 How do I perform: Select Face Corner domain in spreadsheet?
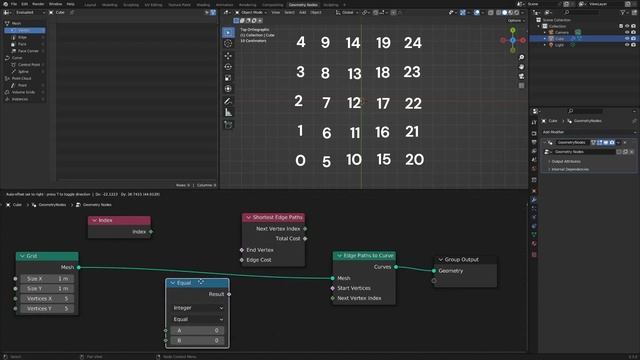(x=24, y=51)
